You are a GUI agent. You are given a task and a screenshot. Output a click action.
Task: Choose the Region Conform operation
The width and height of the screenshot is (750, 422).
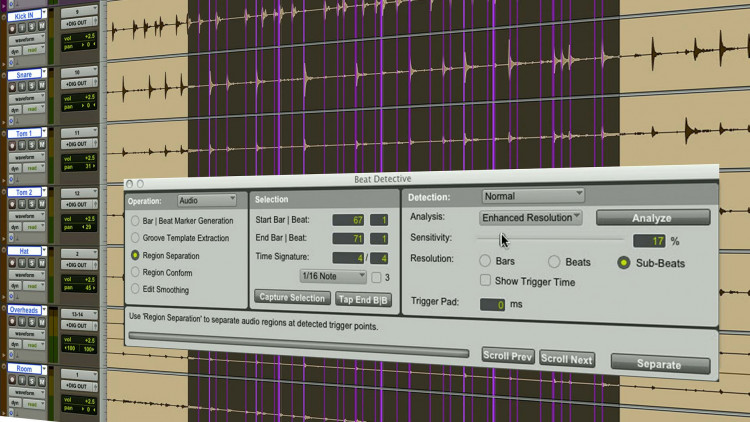click(x=135, y=272)
